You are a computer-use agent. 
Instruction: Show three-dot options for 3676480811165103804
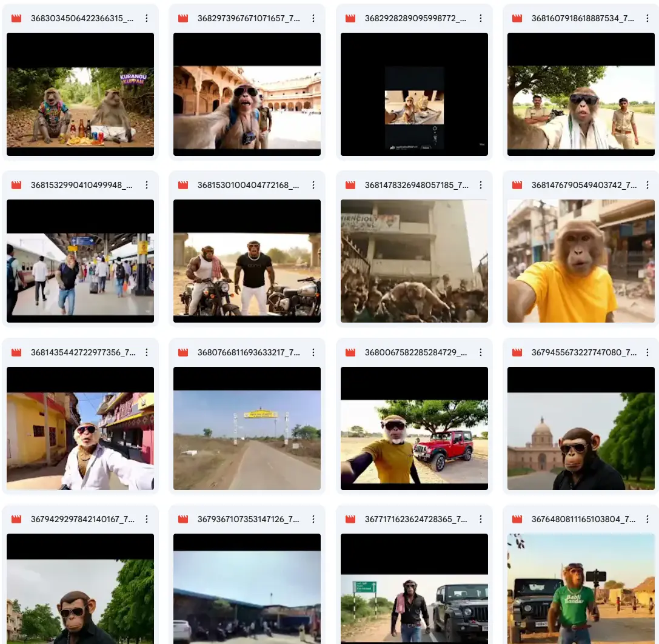tap(647, 519)
